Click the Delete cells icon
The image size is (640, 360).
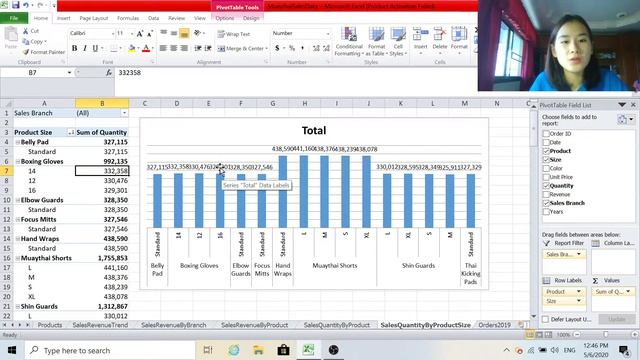tap(440, 34)
